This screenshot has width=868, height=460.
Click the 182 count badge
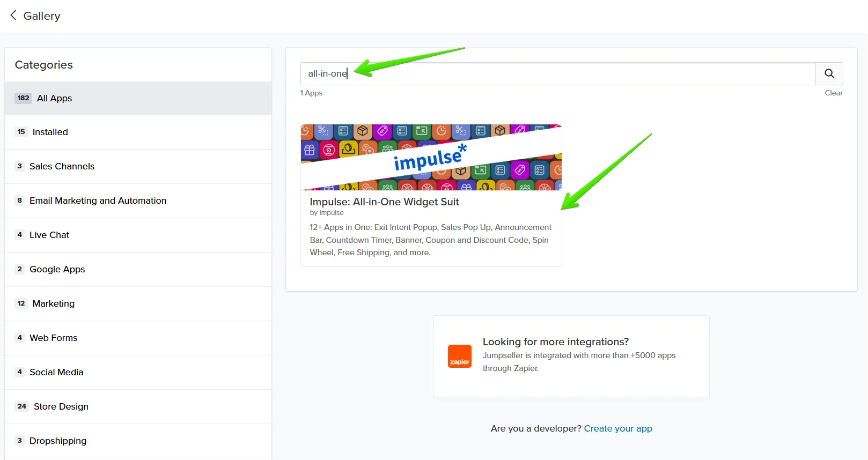pyautogui.click(x=23, y=98)
